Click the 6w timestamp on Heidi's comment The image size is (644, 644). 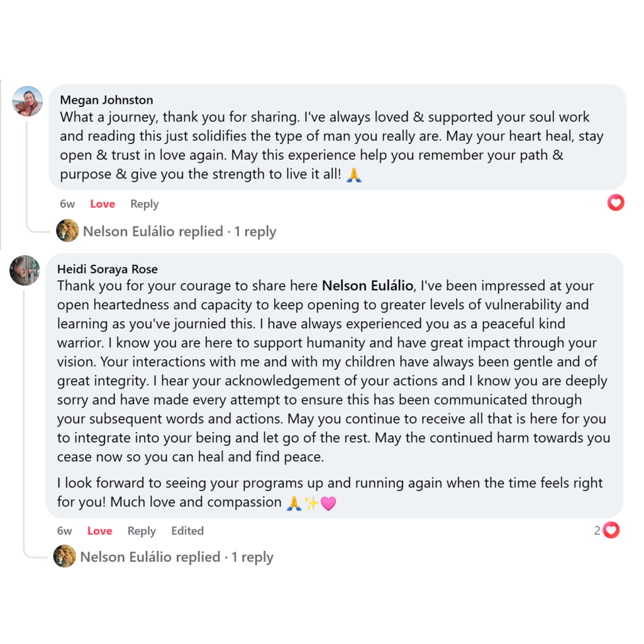point(65,531)
